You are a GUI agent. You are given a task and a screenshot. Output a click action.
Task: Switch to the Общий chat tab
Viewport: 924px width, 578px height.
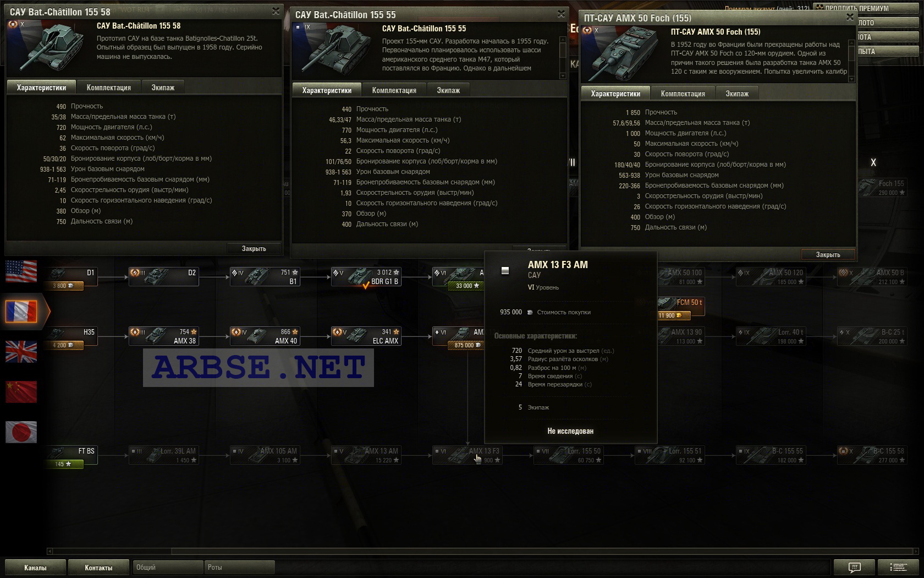click(167, 567)
